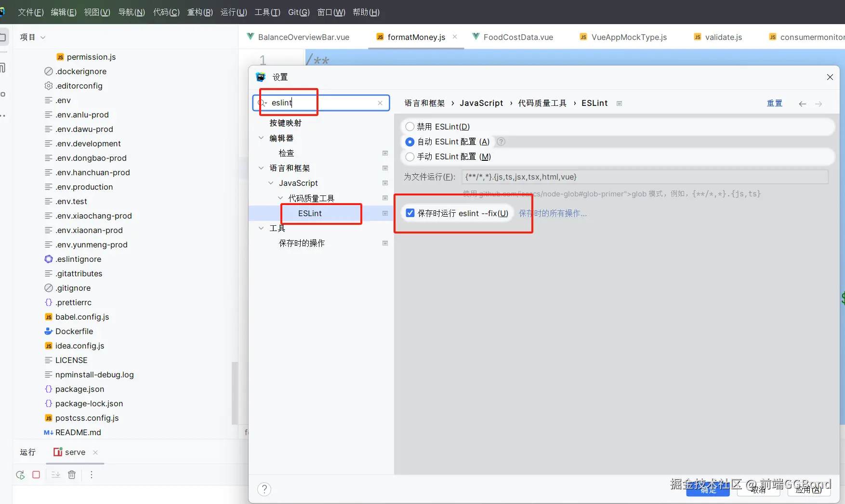This screenshot has height=504, width=845.
Task: Switch to validate.js editor tab
Action: tap(718, 37)
